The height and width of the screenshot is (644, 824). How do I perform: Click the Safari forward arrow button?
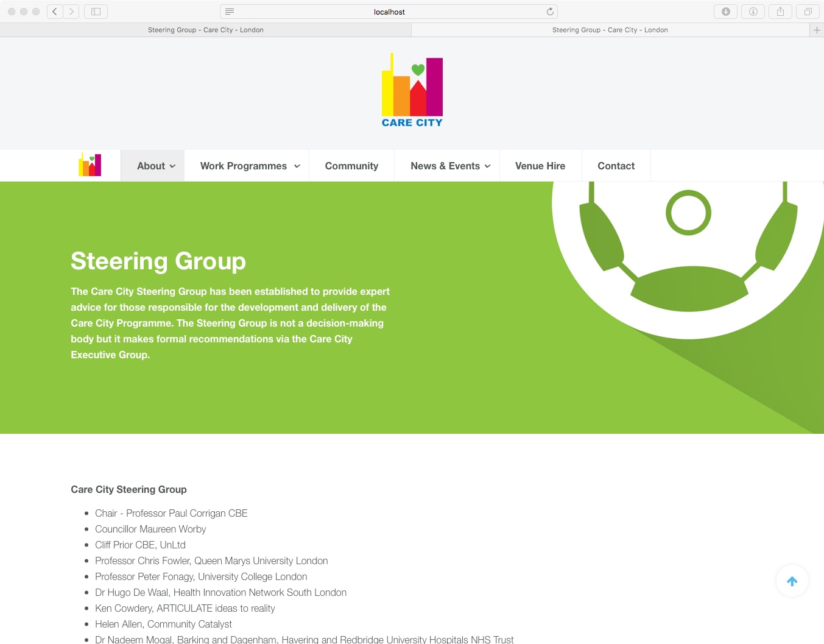click(x=71, y=12)
